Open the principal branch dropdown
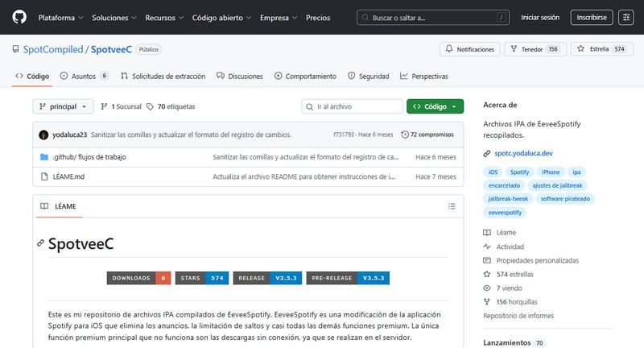This screenshot has height=348, width=644. tap(63, 106)
